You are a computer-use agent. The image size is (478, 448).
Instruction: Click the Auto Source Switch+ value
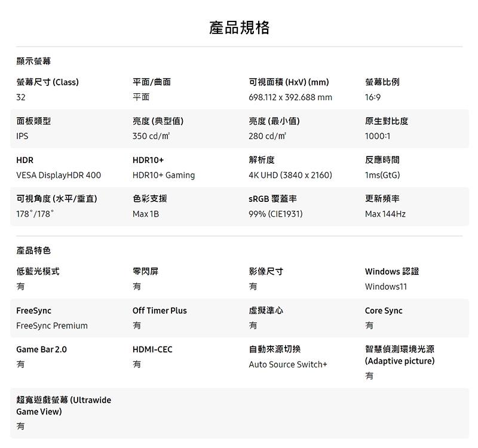pos(288,364)
